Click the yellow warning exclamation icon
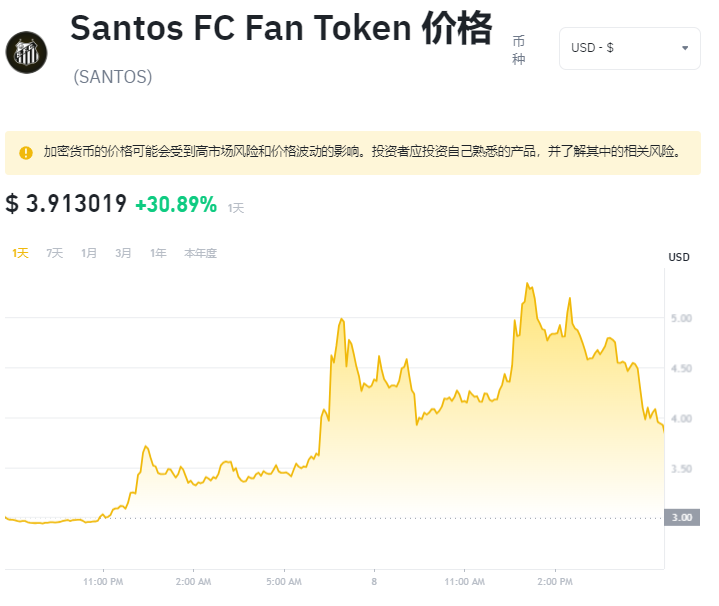 26,153
